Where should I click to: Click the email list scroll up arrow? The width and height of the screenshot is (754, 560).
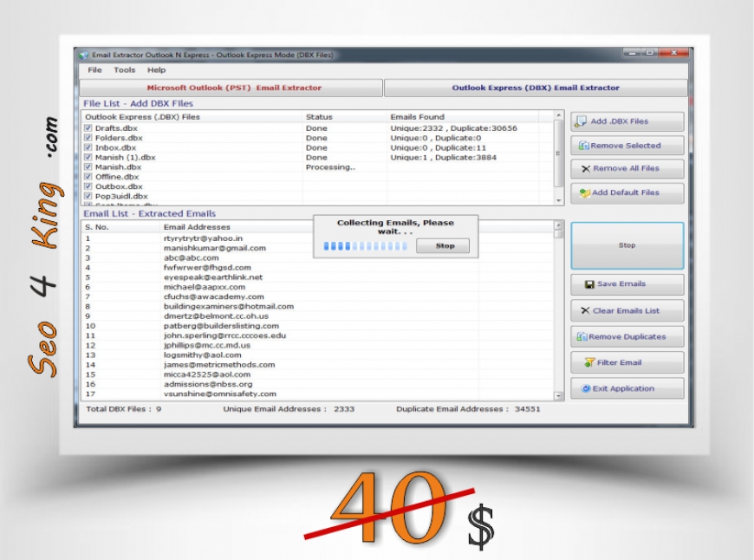pos(558,225)
